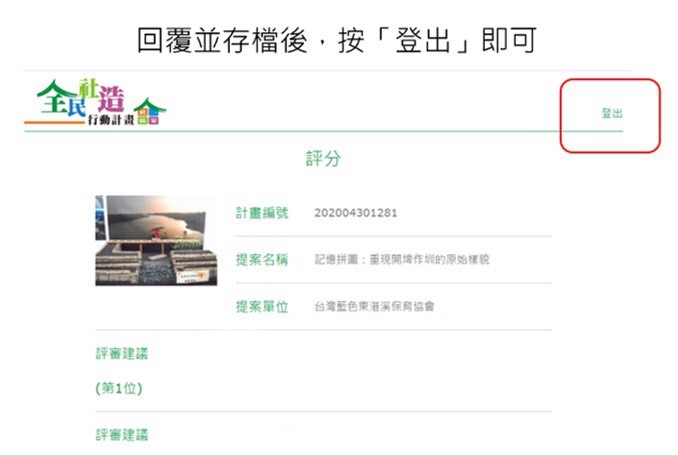Click the 提案單位 label
Screen dimensions: 678x457
[x=262, y=307]
